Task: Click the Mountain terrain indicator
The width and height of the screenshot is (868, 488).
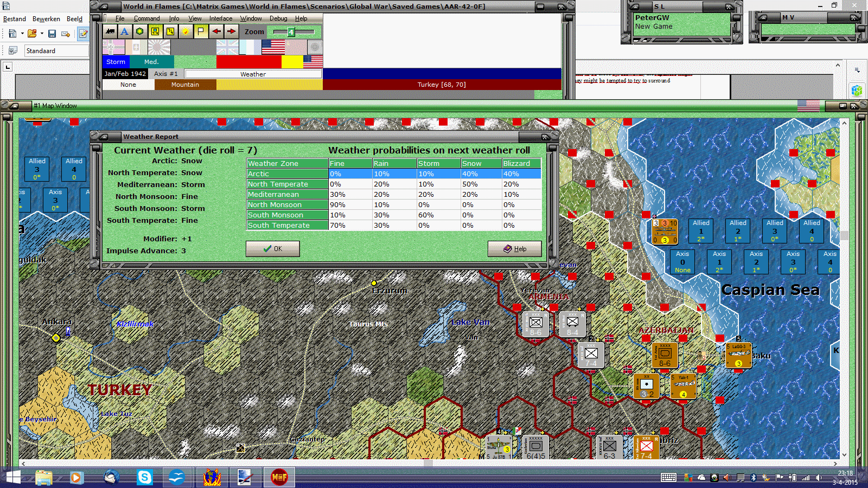Action: pyautogui.click(x=186, y=85)
